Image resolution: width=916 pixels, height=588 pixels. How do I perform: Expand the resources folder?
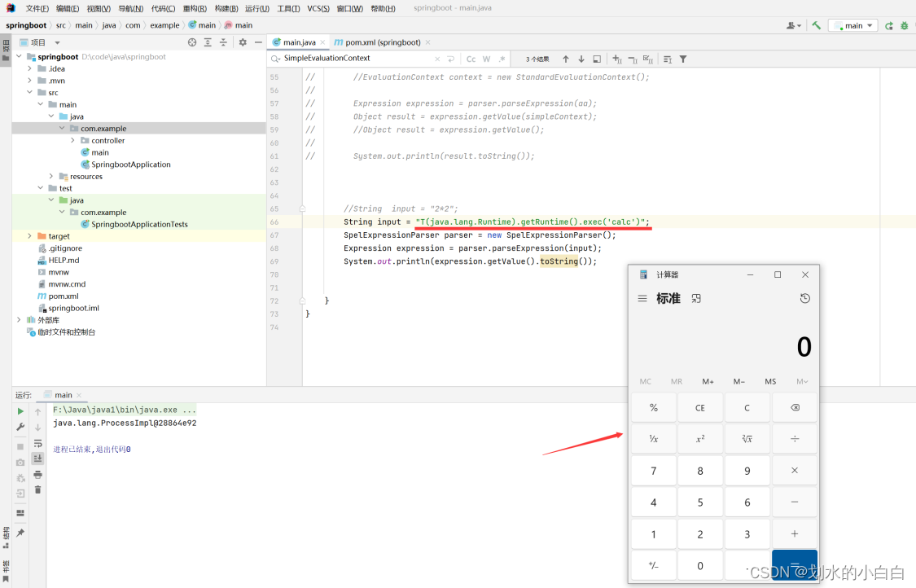(x=51, y=176)
